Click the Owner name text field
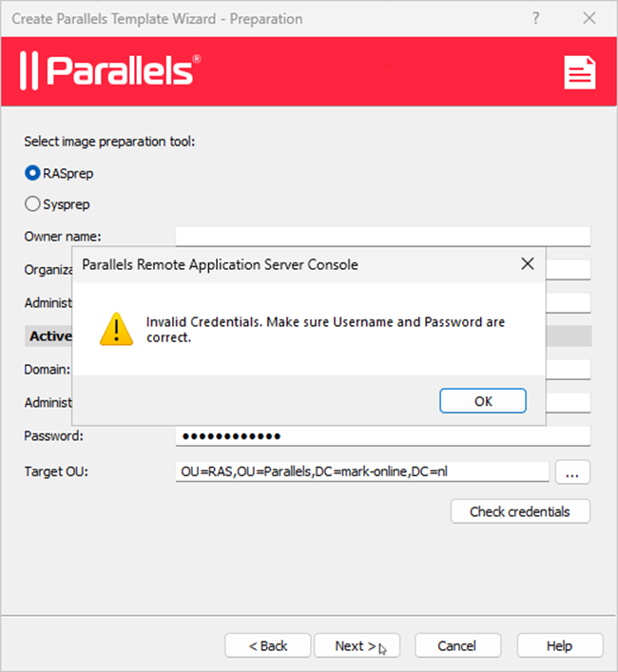The image size is (618, 672). tap(382, 236)
